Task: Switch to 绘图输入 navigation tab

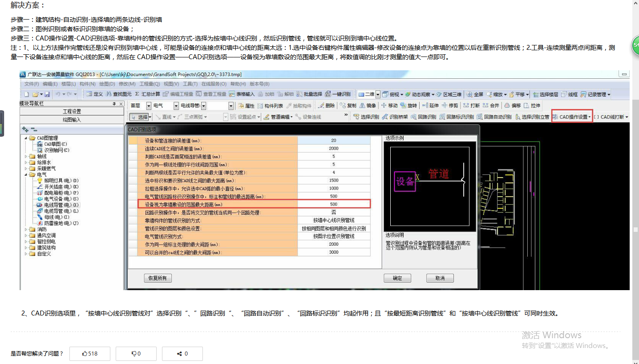Action: click(x=72, y=120)
